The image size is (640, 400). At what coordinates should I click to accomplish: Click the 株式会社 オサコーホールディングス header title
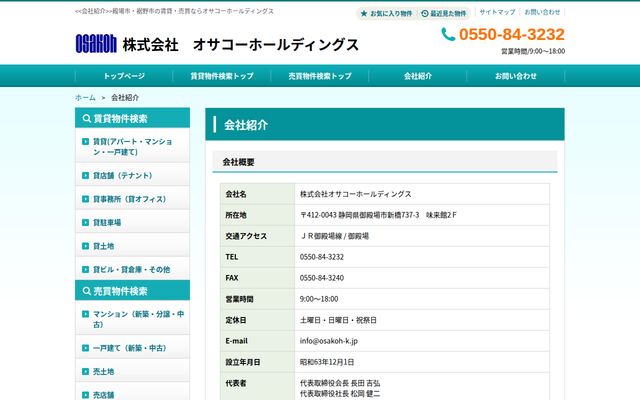click(240, 44)
